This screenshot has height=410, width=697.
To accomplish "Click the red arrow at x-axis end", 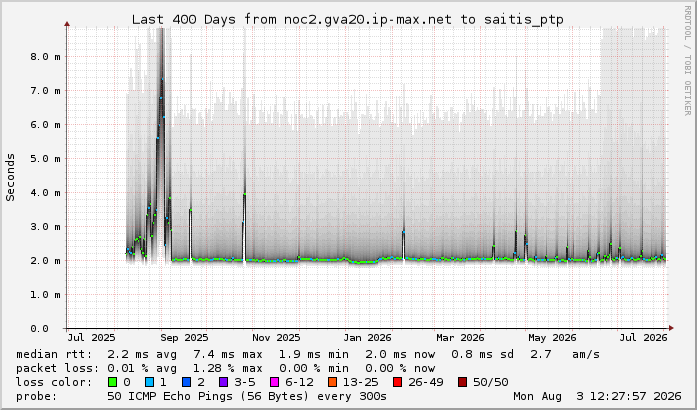I will (671, 328).
